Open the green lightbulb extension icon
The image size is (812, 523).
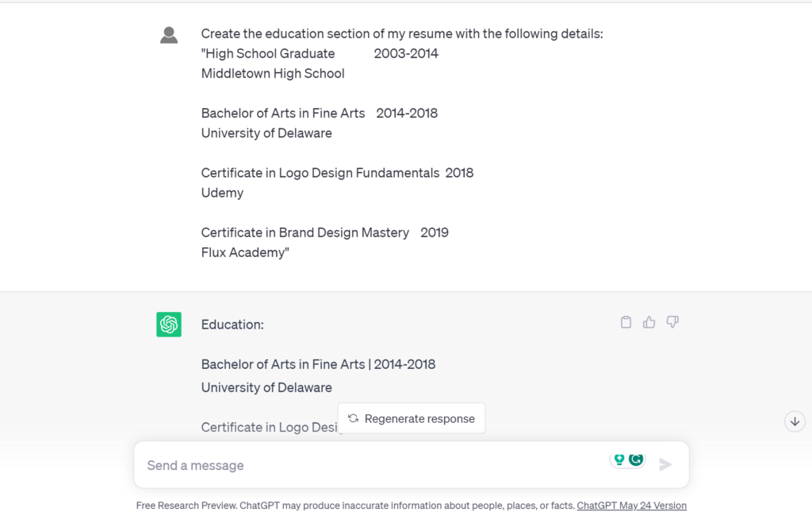click(619, 460)
